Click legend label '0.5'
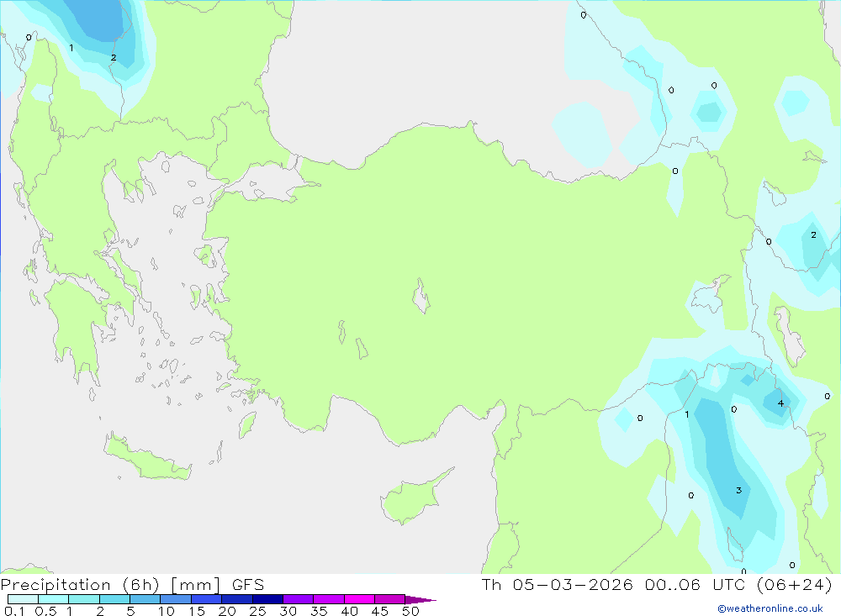 [45, 611]
